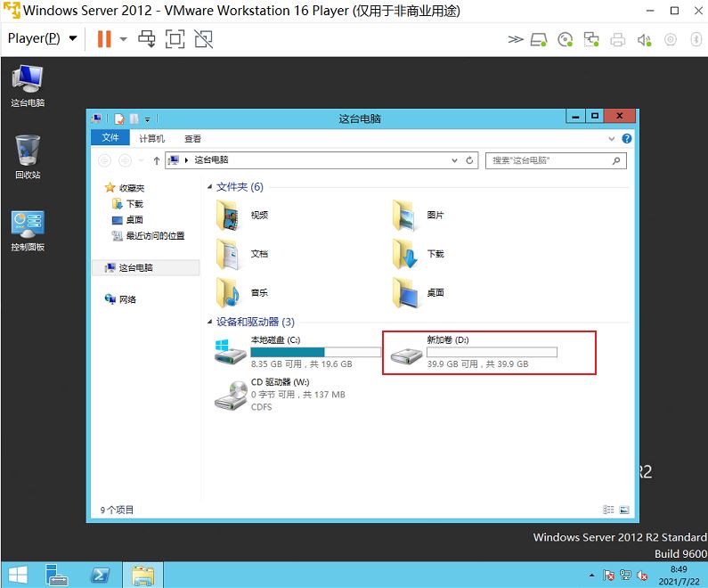Click hard disk device icon in VMware toolbar

coord(539,40)
